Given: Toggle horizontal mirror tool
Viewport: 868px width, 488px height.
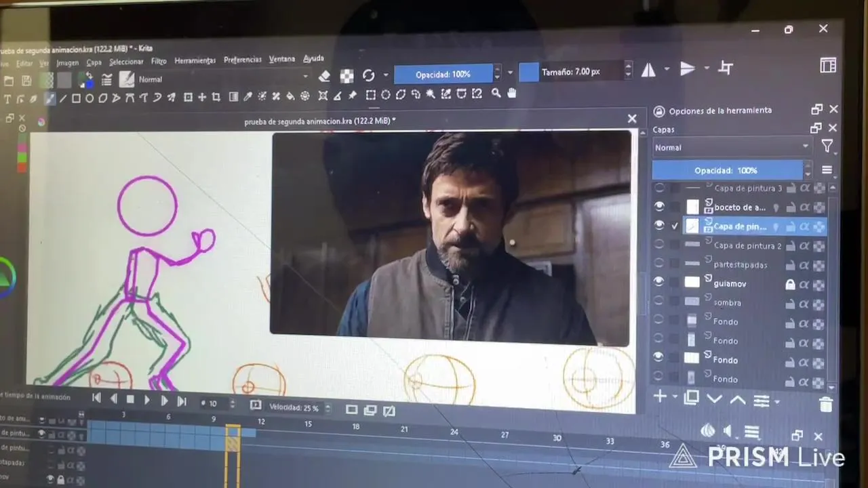Looking at the screenshot, I should (649, 69).
